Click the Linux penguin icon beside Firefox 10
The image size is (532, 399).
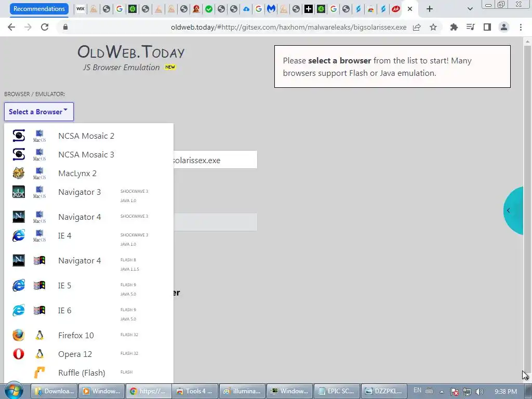(39, 335)
